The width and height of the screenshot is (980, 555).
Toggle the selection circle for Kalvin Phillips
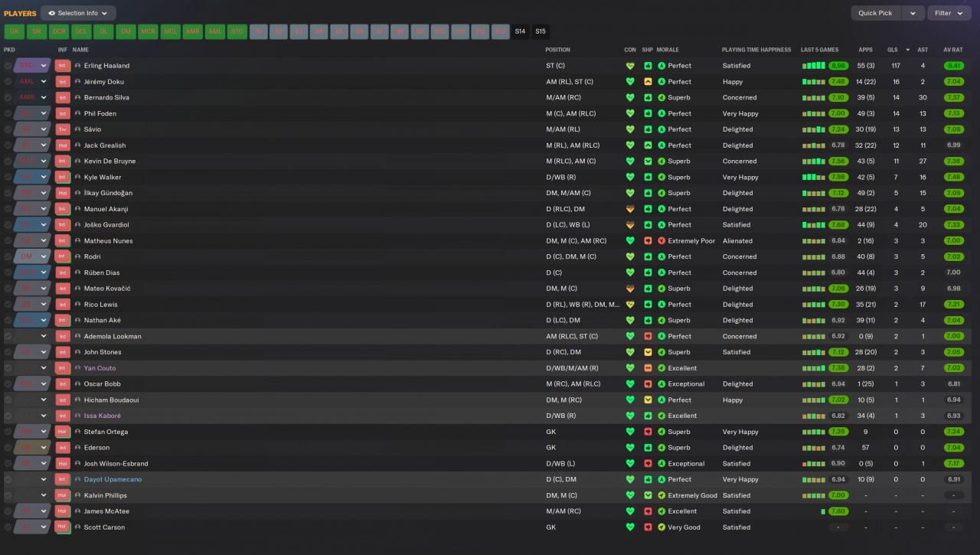[x=8, y=495]
